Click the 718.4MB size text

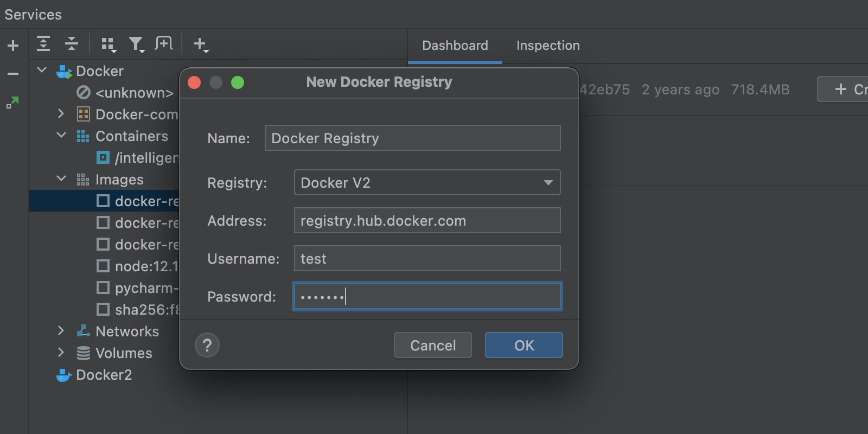tap(760, 90)
